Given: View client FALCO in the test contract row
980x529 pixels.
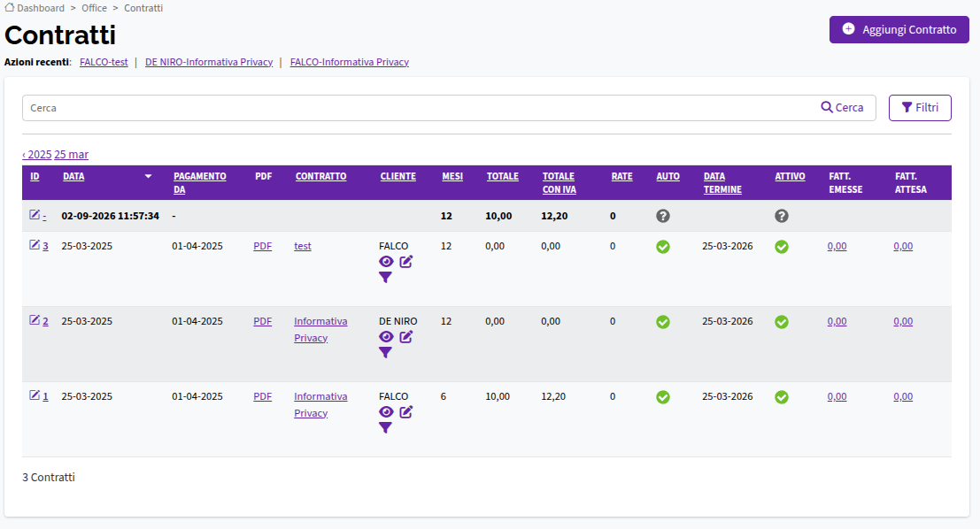Looking at the screenshot, I should [x=386, y=262].
